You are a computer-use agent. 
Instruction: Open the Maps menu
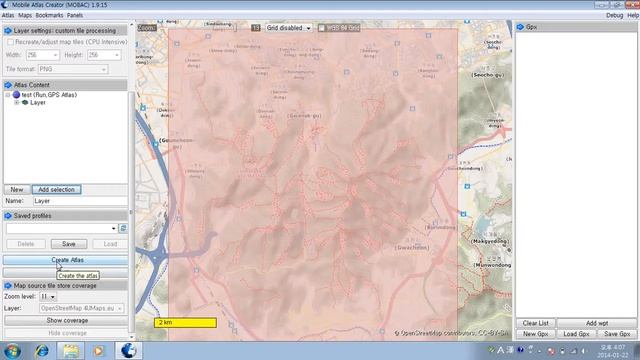25,15
